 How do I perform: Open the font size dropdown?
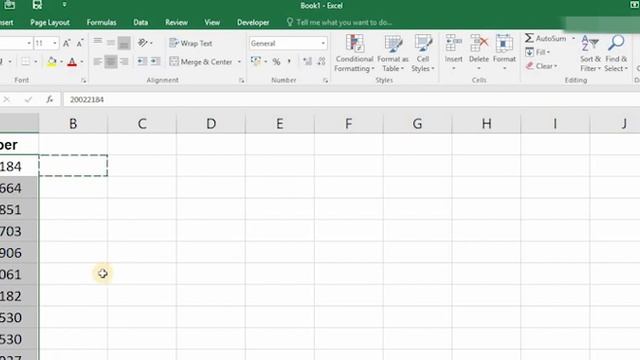click(x=55, y=43)
